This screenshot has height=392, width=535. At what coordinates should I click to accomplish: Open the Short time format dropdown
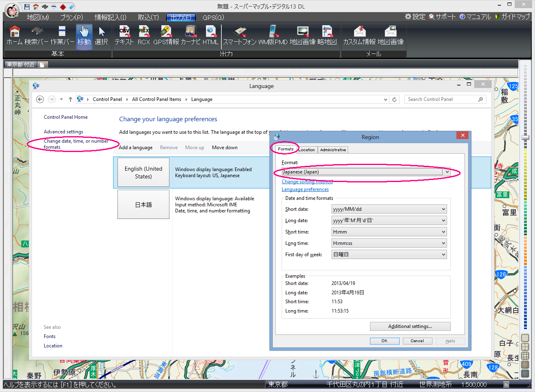coord(389,232)
